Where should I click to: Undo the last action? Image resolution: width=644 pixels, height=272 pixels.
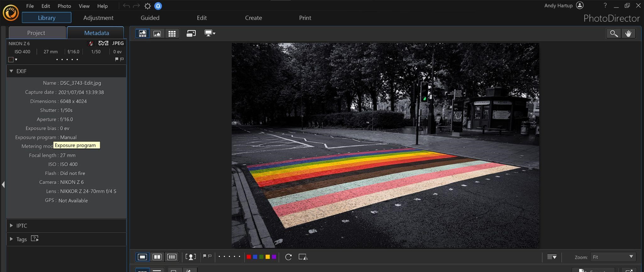click(x=127, y=6)
